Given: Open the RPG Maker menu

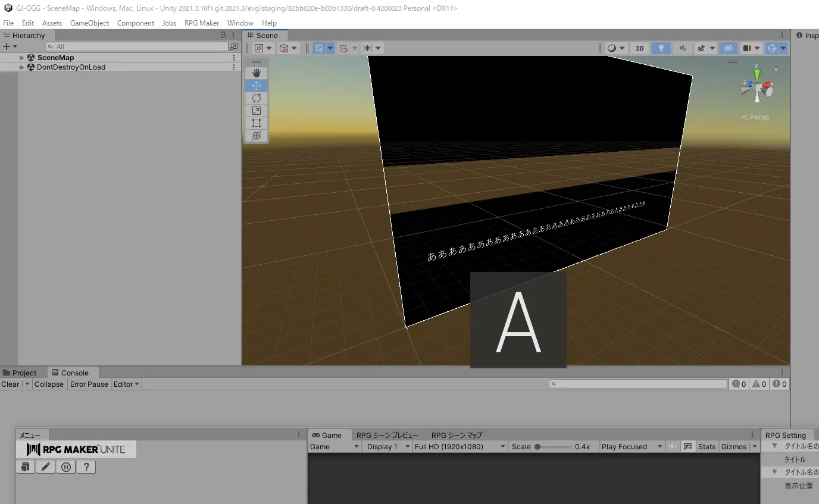Looking at the screenshot, I should [201, 23].
